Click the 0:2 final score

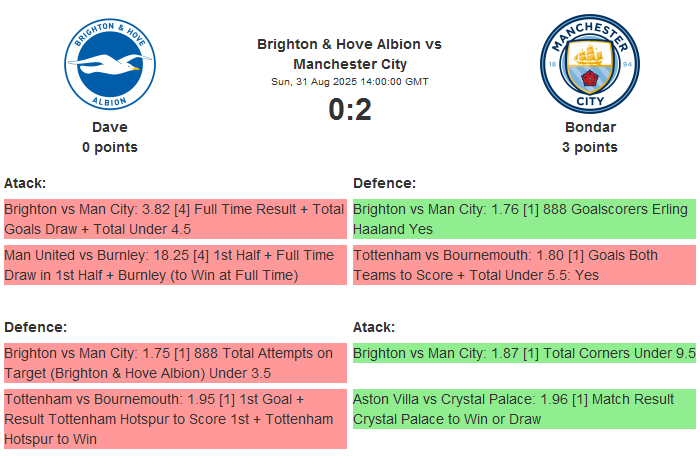(x=349, y=109)
